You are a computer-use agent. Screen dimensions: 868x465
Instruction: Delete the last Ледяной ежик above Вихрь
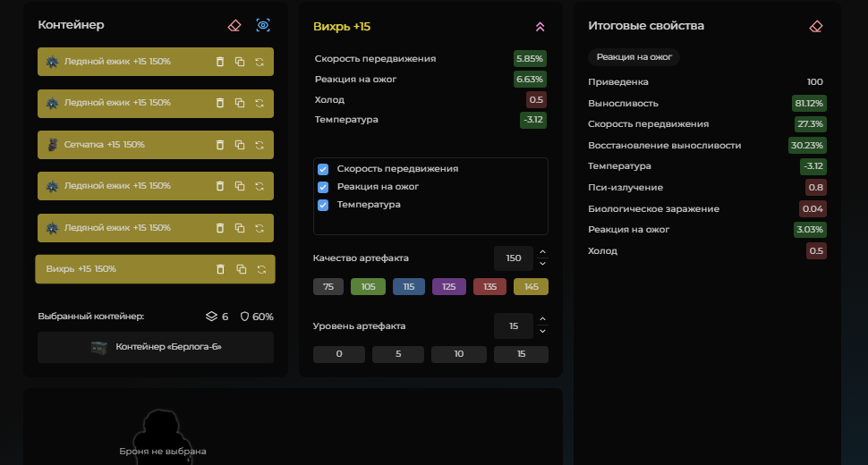[220, 228]
